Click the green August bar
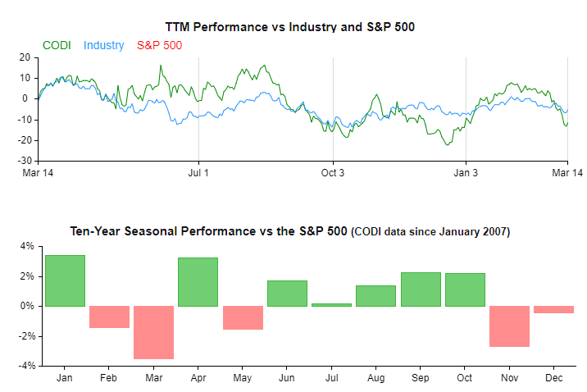The height and width of the screenshot is (392, 587). pyautogui.click(x=375, y=295)
